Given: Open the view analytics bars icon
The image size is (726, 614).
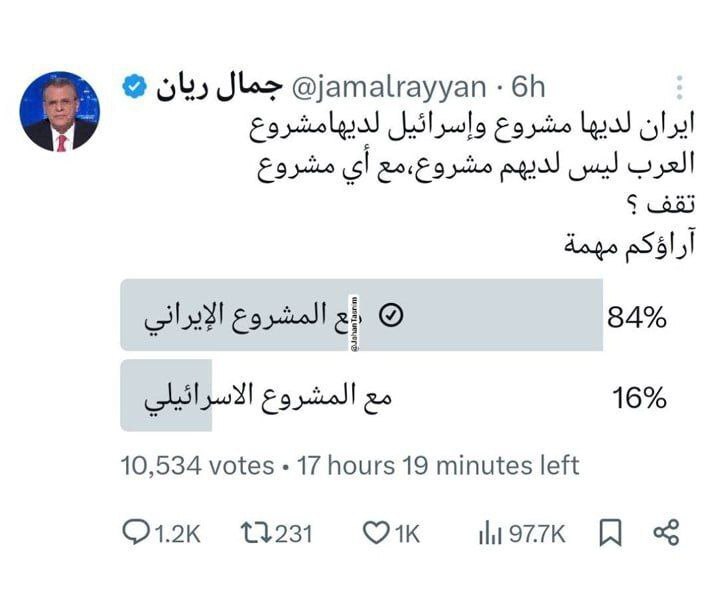Looking at the screenshot, I should coord(490,533).
